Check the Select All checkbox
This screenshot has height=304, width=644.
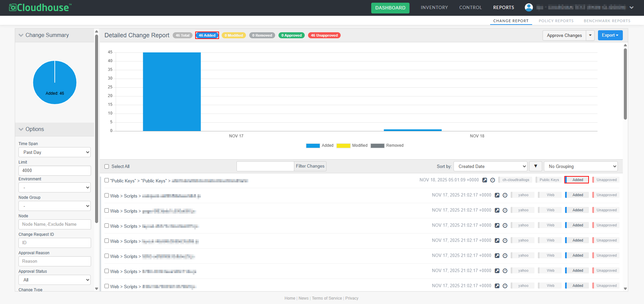point(107,167)
